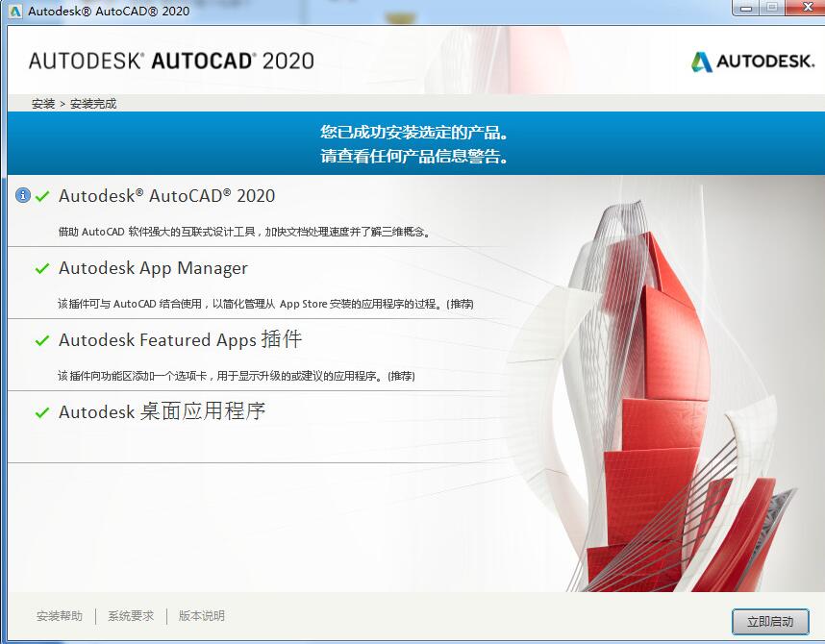Select the Autodesk® AutoCAD® 2020 product title

[166, 196]
